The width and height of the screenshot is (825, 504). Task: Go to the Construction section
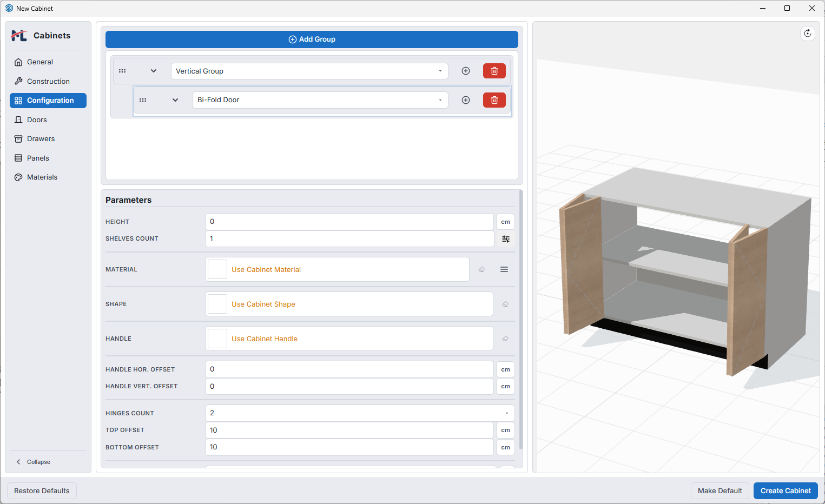[48, 81]
